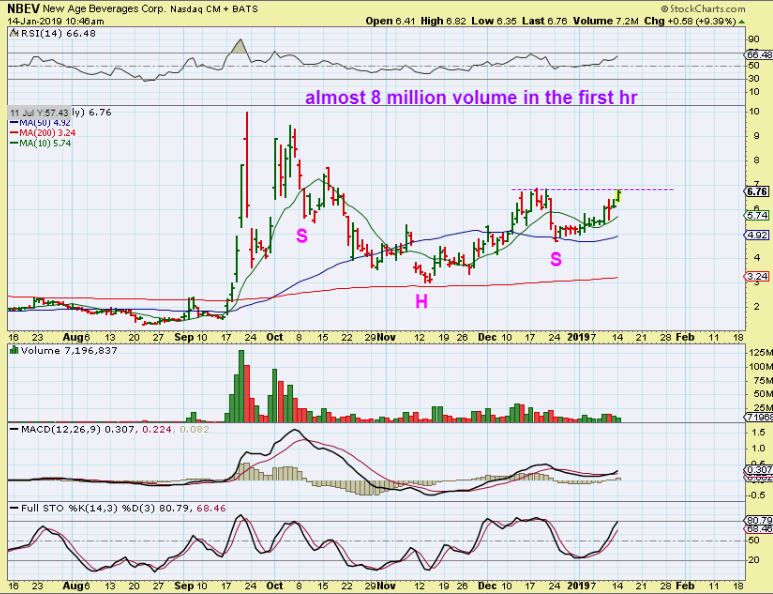Click the RSI(14) 66.48 indicator label
Image resolution: width=773 pixels, height=594 pixels.
tap(58, 34)
